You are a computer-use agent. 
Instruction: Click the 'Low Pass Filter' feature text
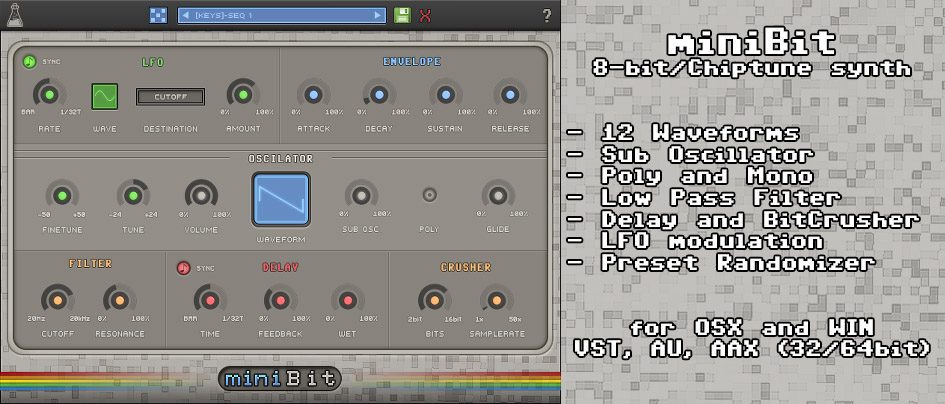[x=721, y=198]
